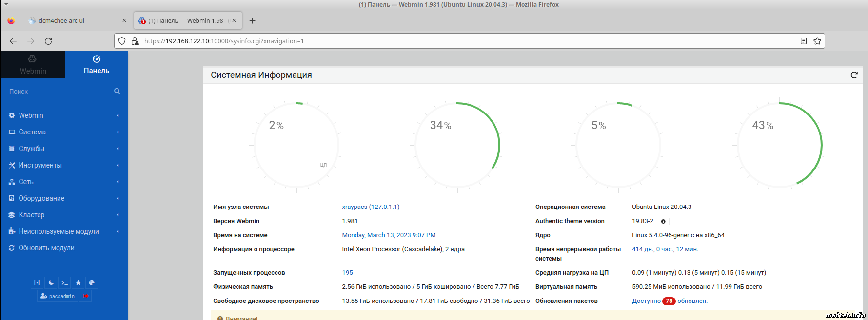
Task: Click the 34% memory usage gauge
Action: [457, 145]
